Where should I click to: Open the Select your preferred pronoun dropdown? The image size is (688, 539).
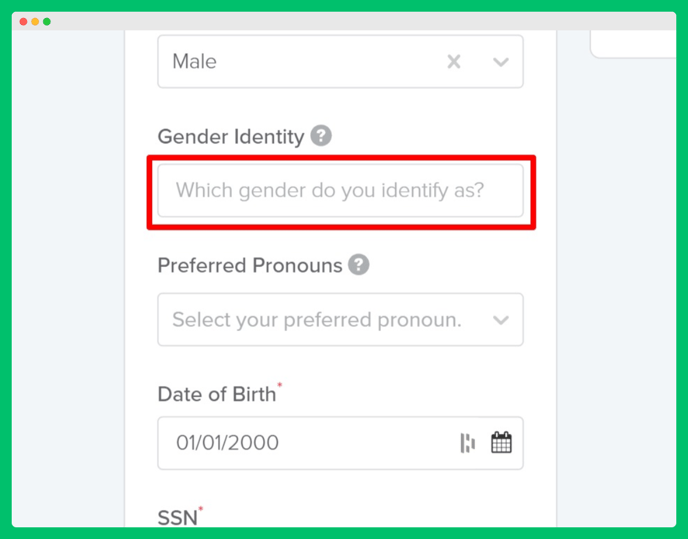coord(340,320)
